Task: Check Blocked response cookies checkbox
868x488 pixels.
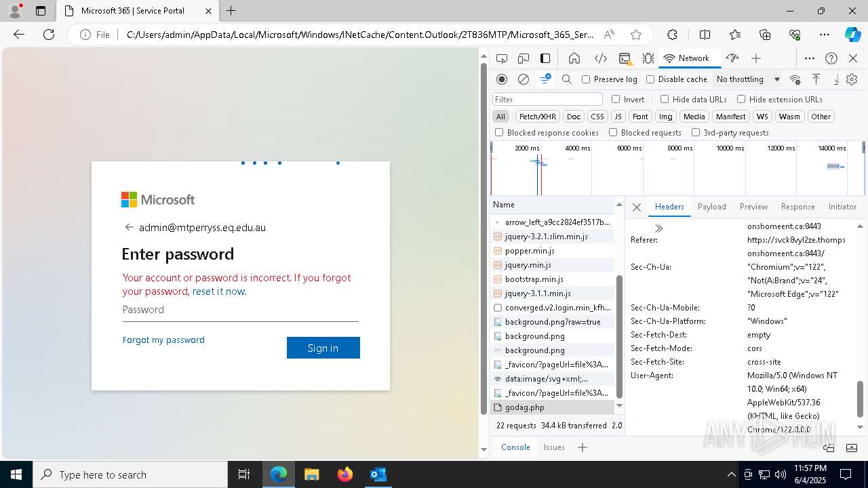Action: 499,133
